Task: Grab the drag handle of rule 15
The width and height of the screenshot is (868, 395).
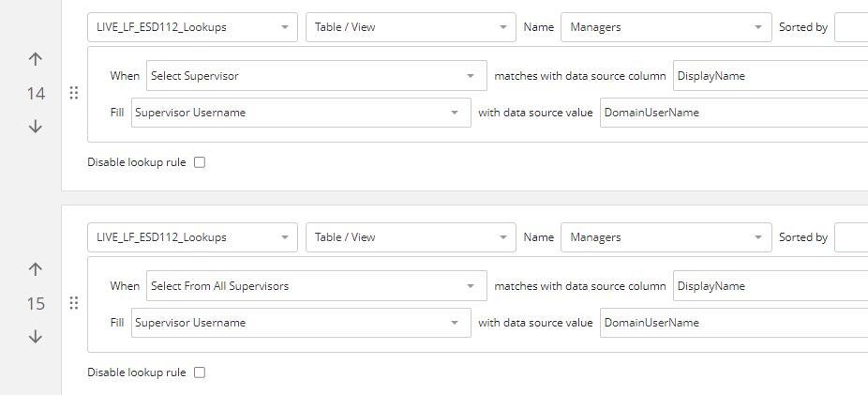Action: pos(74,303)
